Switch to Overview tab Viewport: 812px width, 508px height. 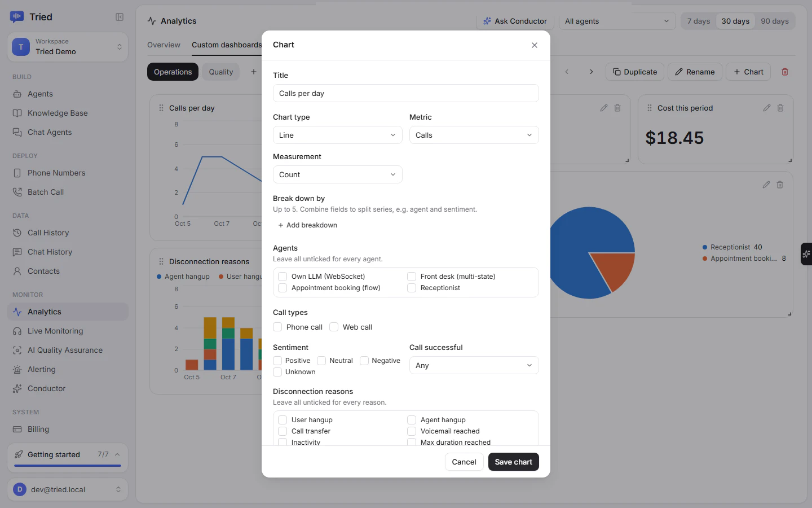164,45
